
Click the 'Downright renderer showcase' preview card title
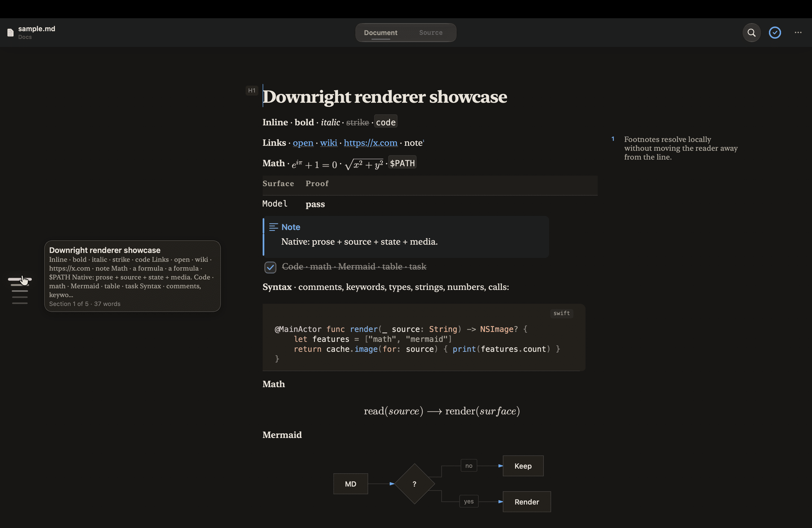(105, 250)
